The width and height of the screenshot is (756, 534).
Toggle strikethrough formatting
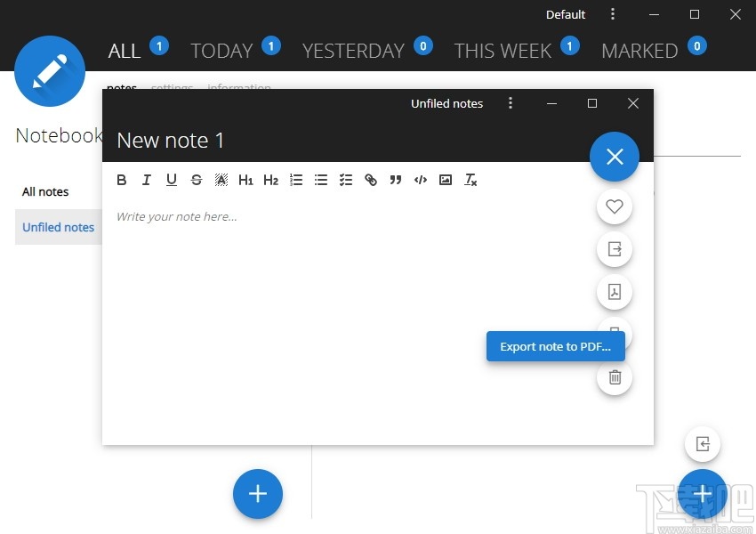pyautogui.click(x=197, y=180)
